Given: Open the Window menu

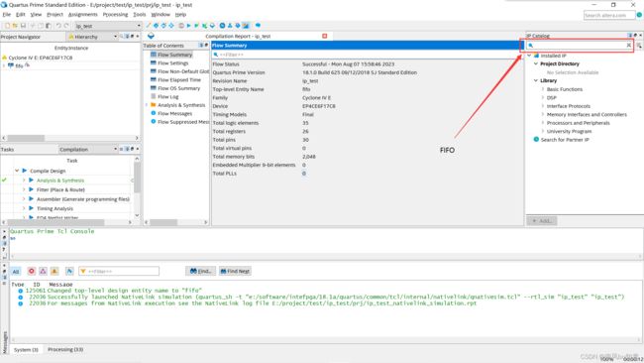Looking at the screenshot, I should coord(161,15).
